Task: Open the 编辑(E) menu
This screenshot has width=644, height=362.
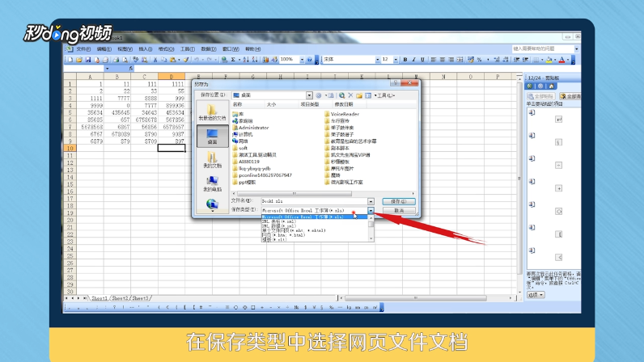Action: coord(104,49)
